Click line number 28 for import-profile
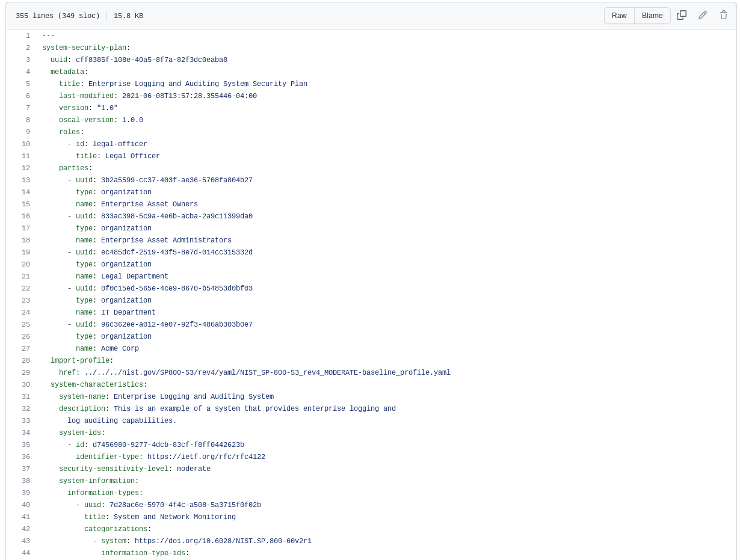 26,360
